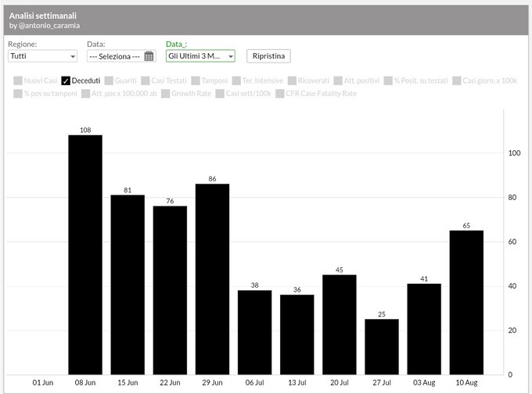Select the 15 Jun bar valued 81
This screenshot has height=394, width=532.
coord(128,285)
